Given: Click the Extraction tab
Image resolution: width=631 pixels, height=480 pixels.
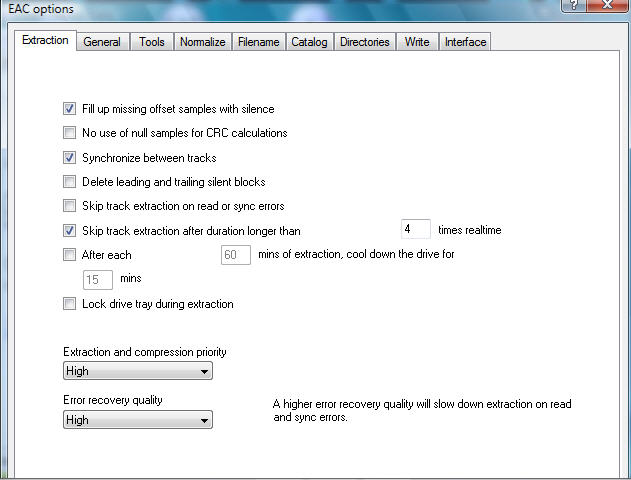Looking at the screenshot, I should (x=45, y=40).
